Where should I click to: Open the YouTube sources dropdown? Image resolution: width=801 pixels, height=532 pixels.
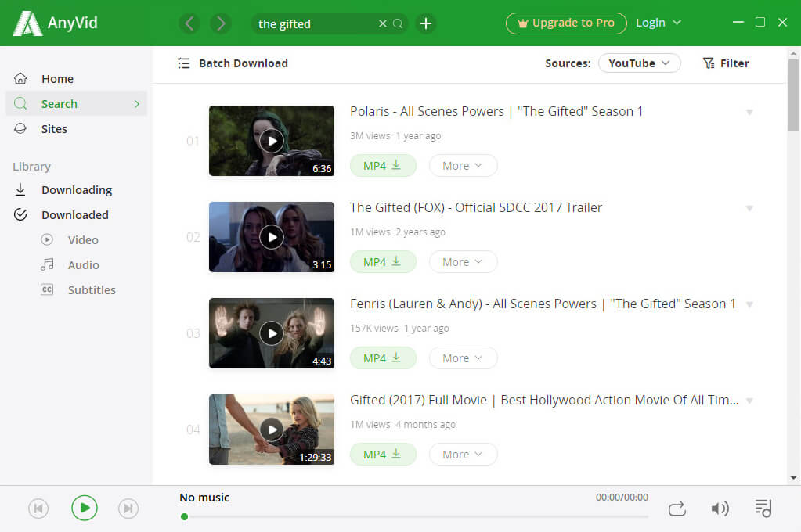tap(639, 63)
